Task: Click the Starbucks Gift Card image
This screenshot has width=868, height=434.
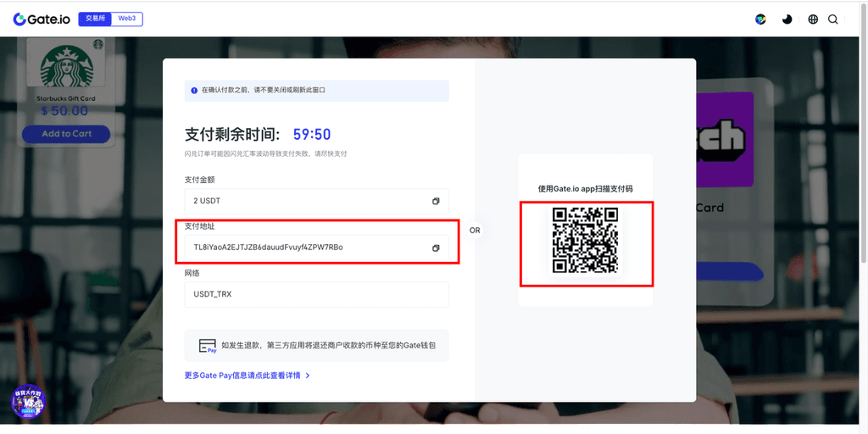Action: coord(66,65)
